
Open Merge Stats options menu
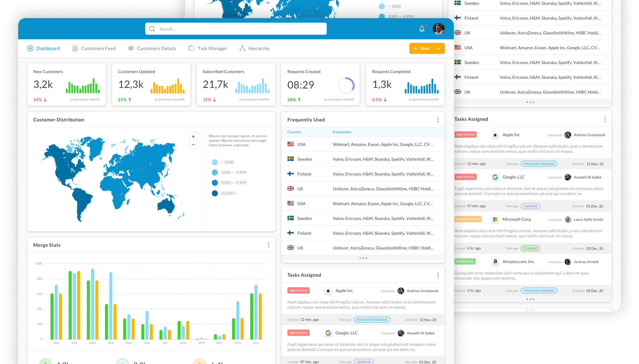pos(268,245)
